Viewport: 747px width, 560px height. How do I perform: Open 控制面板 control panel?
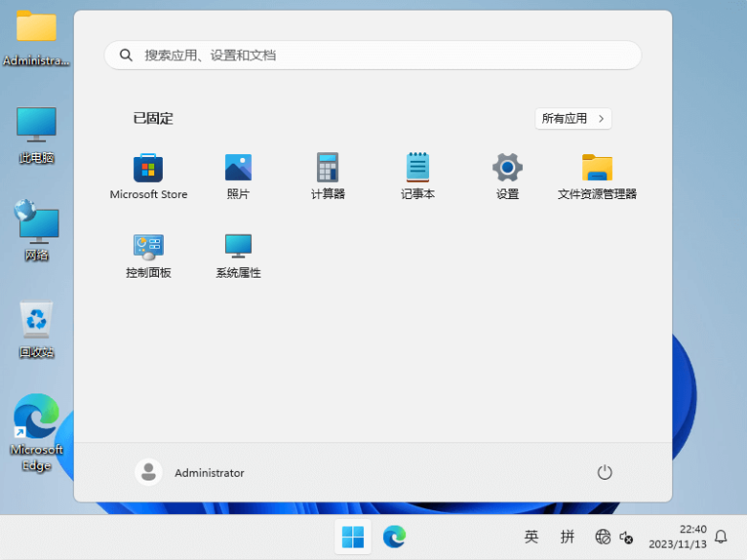[148, 256]
